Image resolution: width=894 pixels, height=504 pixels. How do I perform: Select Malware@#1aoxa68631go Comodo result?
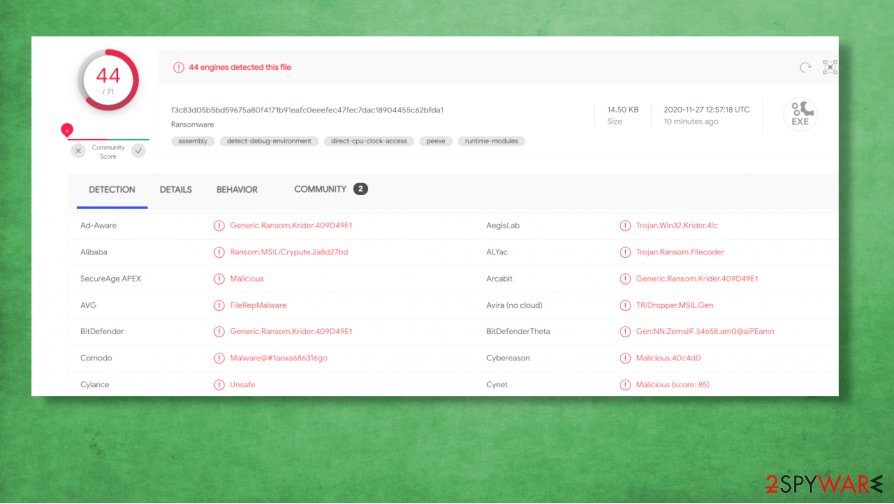pyautogui.click(x=279, y=358)
